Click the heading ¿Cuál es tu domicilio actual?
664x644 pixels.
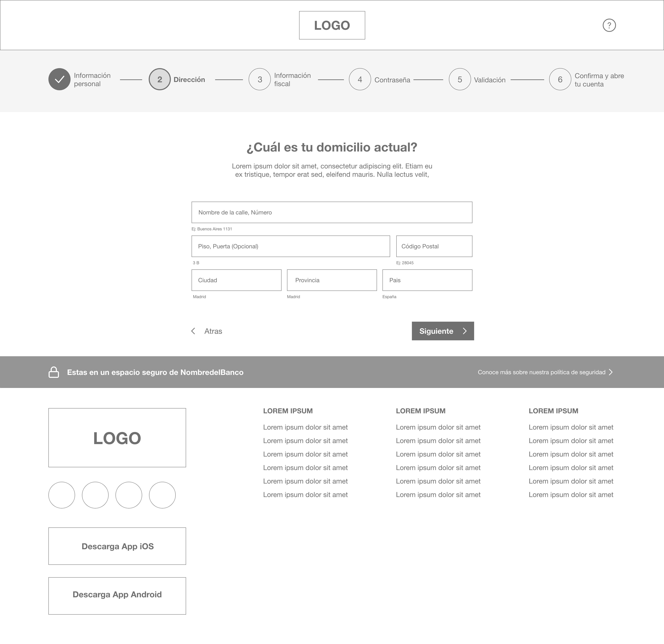332,147
